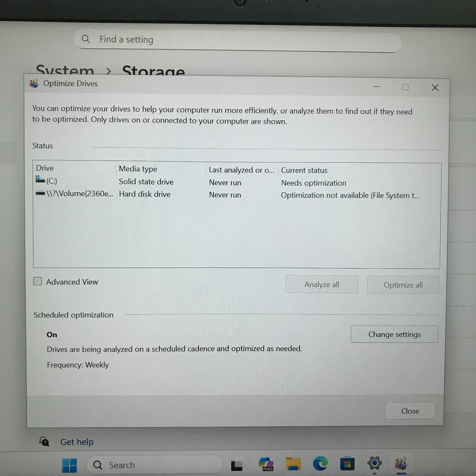The width and height of the screenshot is (476, 476).
Task: Go back to System in the breadcrumb
Action: [65, 71]
